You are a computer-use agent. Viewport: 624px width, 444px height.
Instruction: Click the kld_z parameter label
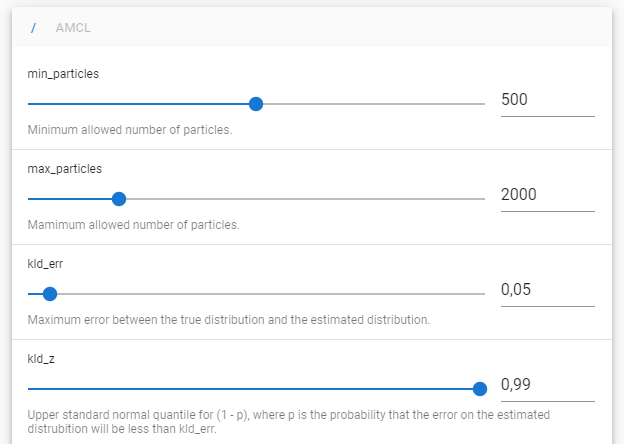click(x=41, y=359)
